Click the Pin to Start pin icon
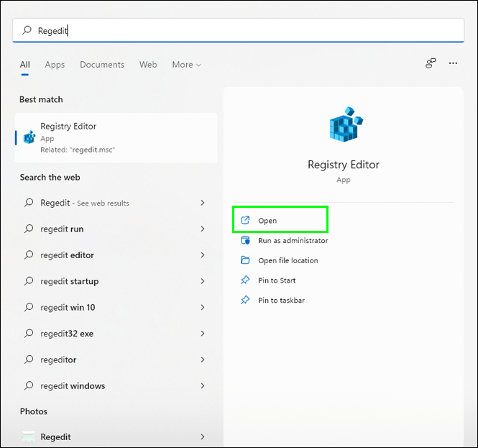The height and width of the screenshot is (448, 478). pyautogui.click(x=245, y=280)
